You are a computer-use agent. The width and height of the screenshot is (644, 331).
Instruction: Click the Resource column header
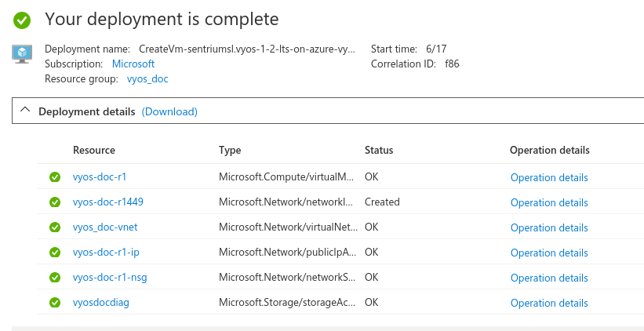click(94, 151)
